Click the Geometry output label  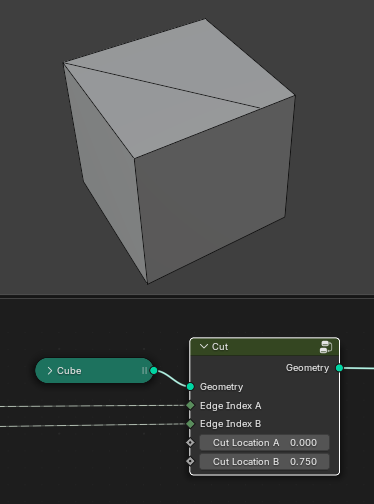pyautogui.click(x=307, y=368)
